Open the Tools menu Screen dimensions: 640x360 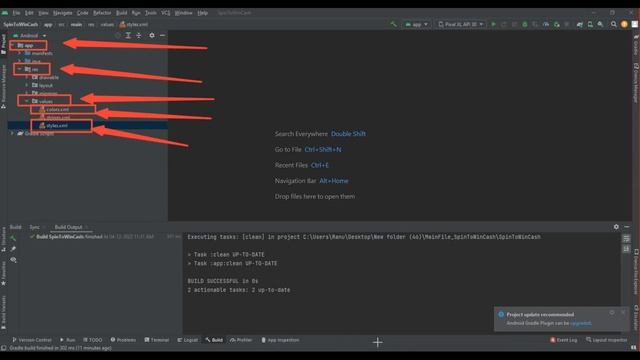click(x=151, y=13)
